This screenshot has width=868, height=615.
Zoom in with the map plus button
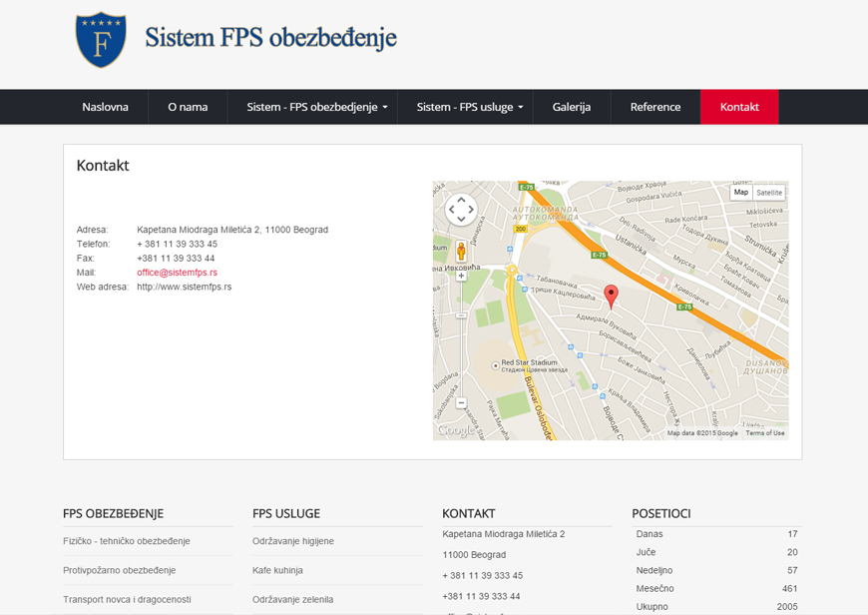click(x=461, y=277)
